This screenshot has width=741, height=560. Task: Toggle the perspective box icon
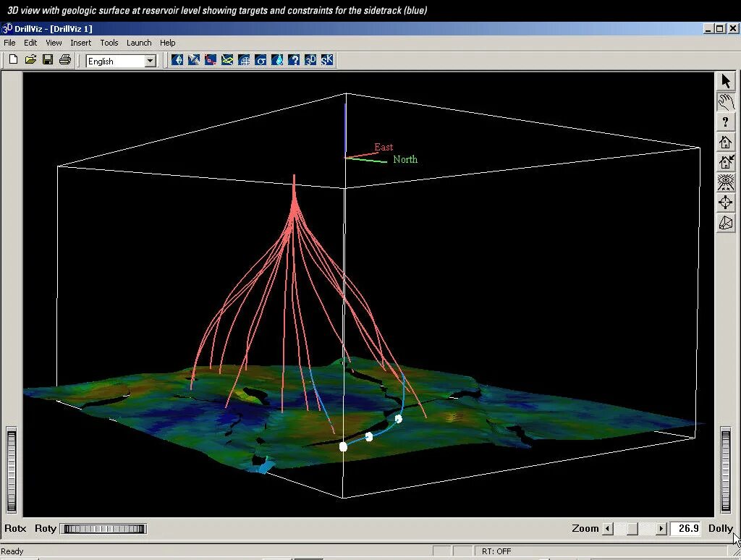726,223
